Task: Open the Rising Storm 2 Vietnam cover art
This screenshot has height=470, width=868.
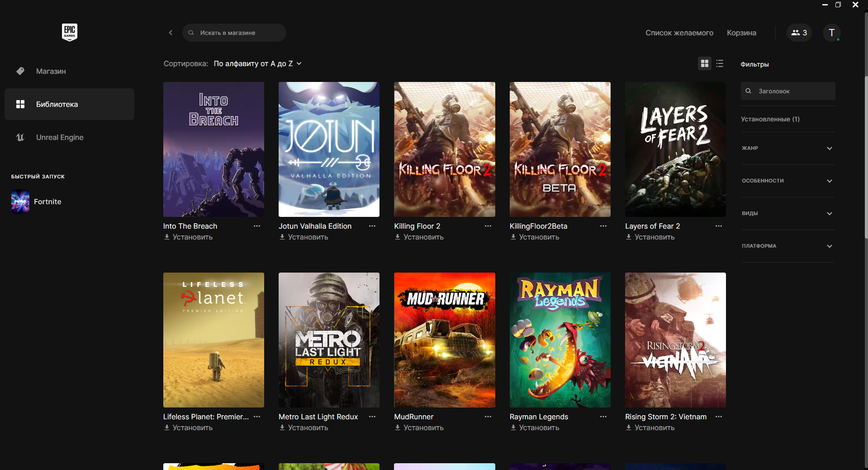Action: pyautogui.click(x=675, y=340)
